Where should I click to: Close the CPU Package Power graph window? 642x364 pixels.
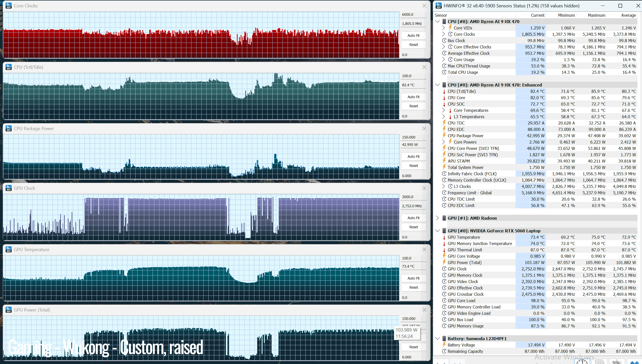[x=424, y=129]
